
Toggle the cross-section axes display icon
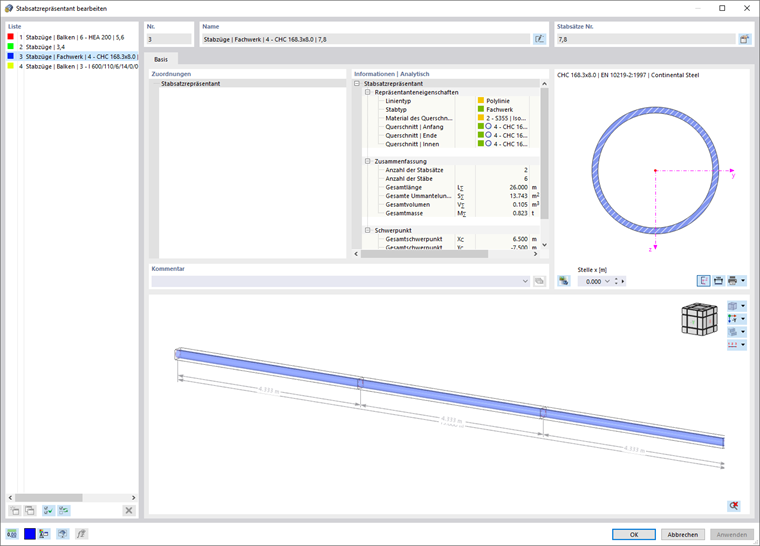704,281
